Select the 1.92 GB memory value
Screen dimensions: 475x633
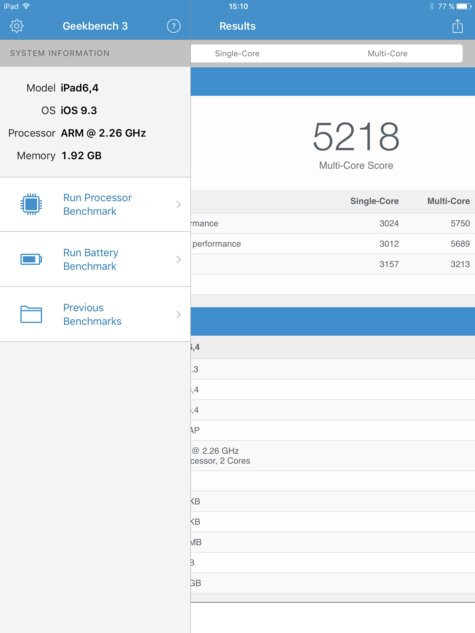82,156
